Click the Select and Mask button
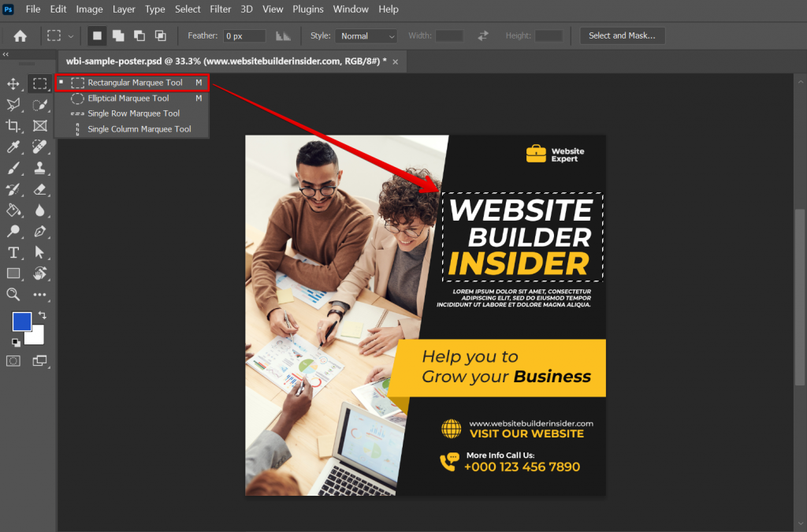The height and width of the screenshot is (532, 807). (x=622, y=35)
